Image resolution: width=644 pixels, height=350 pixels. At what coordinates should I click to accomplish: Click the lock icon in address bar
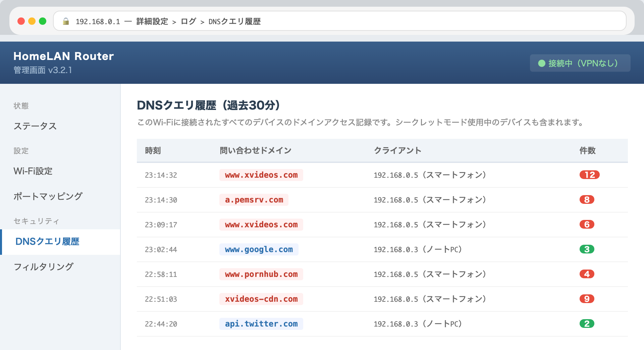pyautogui.click(x=66, y=21)
